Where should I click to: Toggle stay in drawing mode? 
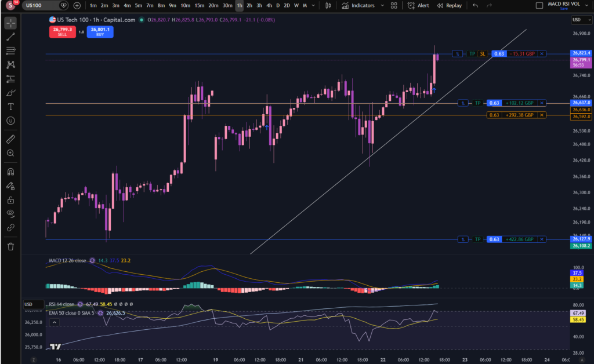click(x=10, y=186)
